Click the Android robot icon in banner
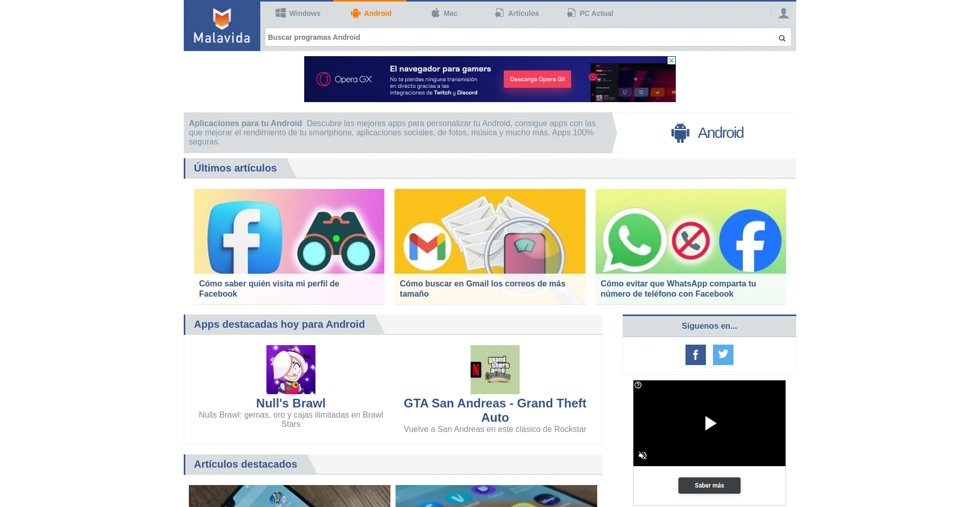The image size is (980, 507). point(680,133)
